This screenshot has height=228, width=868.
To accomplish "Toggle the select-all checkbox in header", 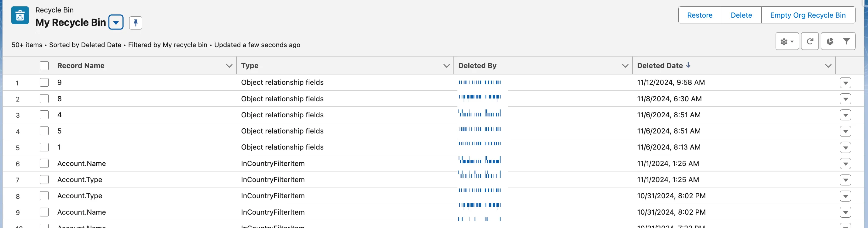I will click(x=44, y=66).
